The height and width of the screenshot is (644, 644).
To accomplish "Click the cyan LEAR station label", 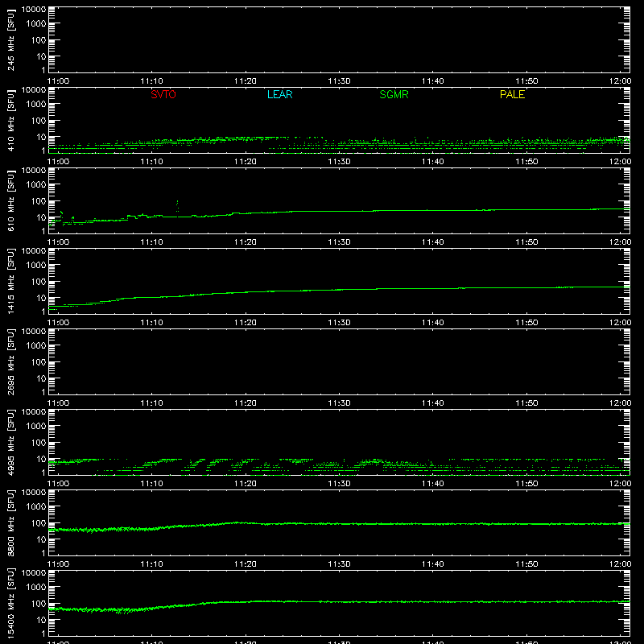I will coord(279,94).
